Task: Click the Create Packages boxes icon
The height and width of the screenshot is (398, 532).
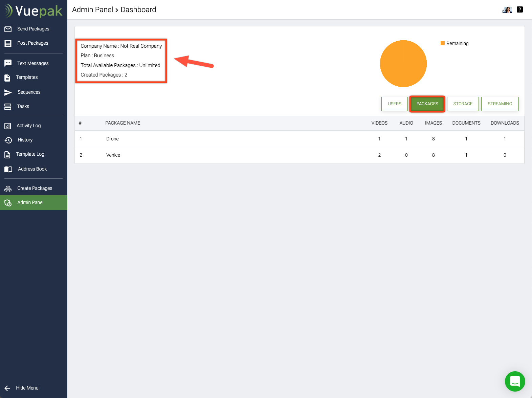Action: click(8, 189)
